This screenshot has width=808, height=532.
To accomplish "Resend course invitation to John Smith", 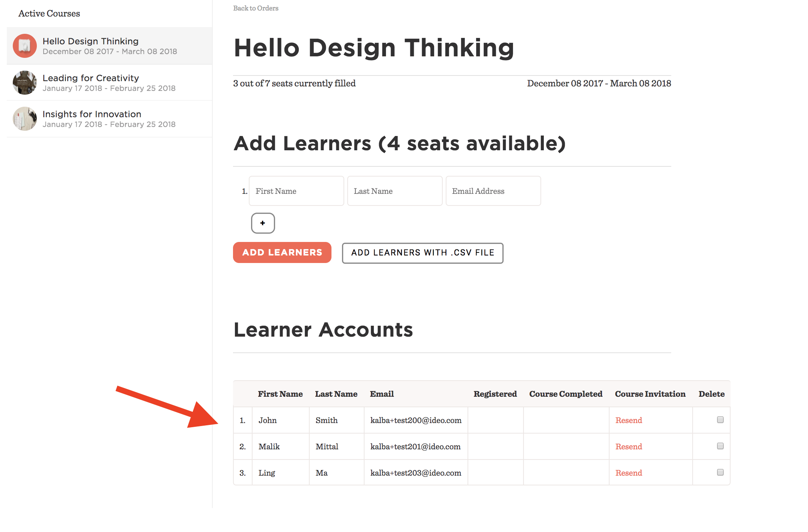I will 628,420.
